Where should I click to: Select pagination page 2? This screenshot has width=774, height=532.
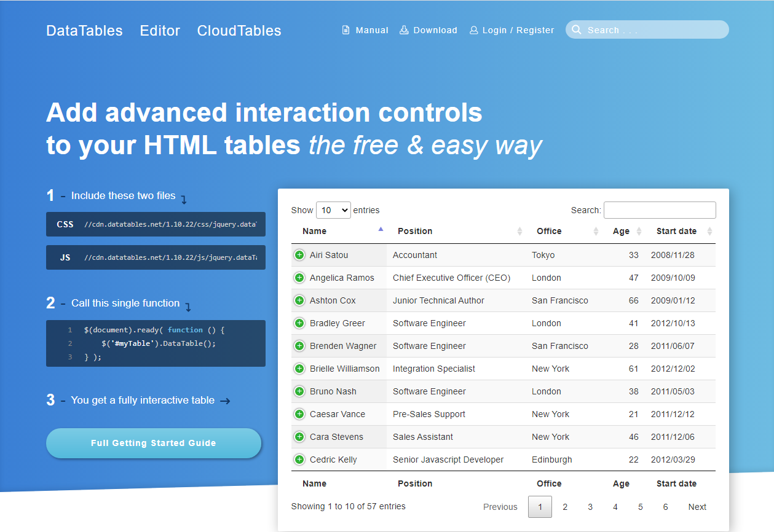tap(565, 507)
